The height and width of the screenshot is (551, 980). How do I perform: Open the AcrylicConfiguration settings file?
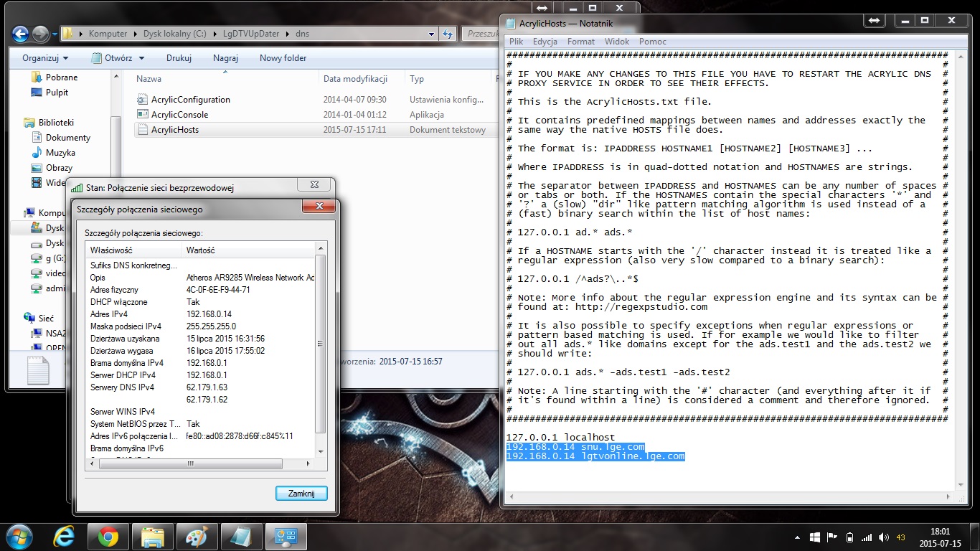pos(190,100)
